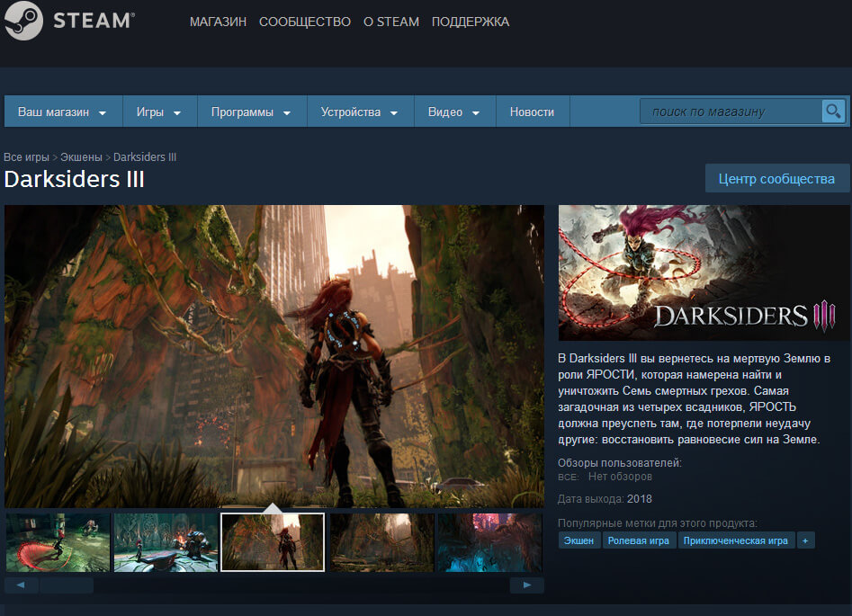
Task: Click the main Darksiders III screenshot
Action: (274, 356)
